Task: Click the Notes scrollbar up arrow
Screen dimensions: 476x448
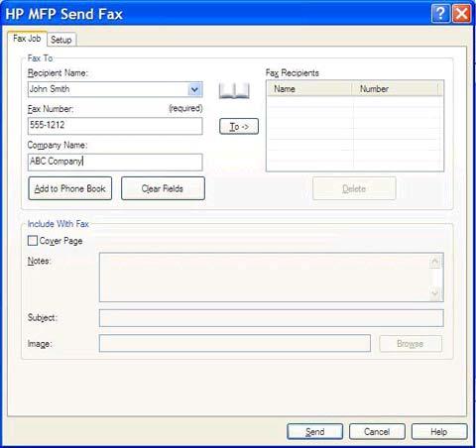Action: (x=435, y=262)
